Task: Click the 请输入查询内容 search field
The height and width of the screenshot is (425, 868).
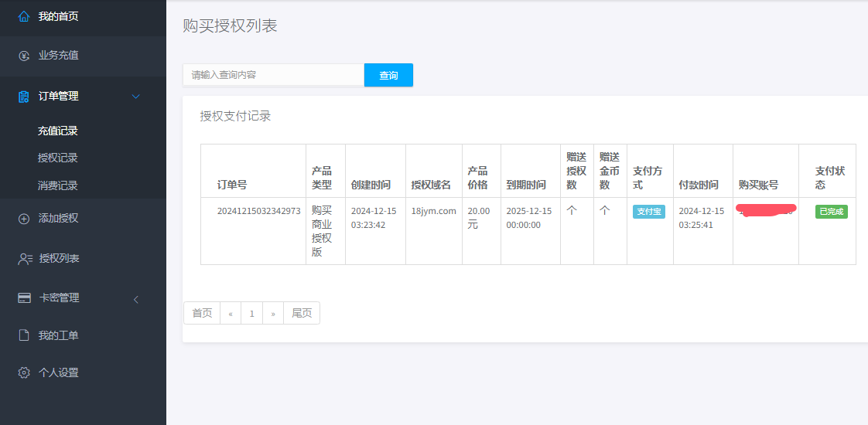Action: [x=273, y=75]
